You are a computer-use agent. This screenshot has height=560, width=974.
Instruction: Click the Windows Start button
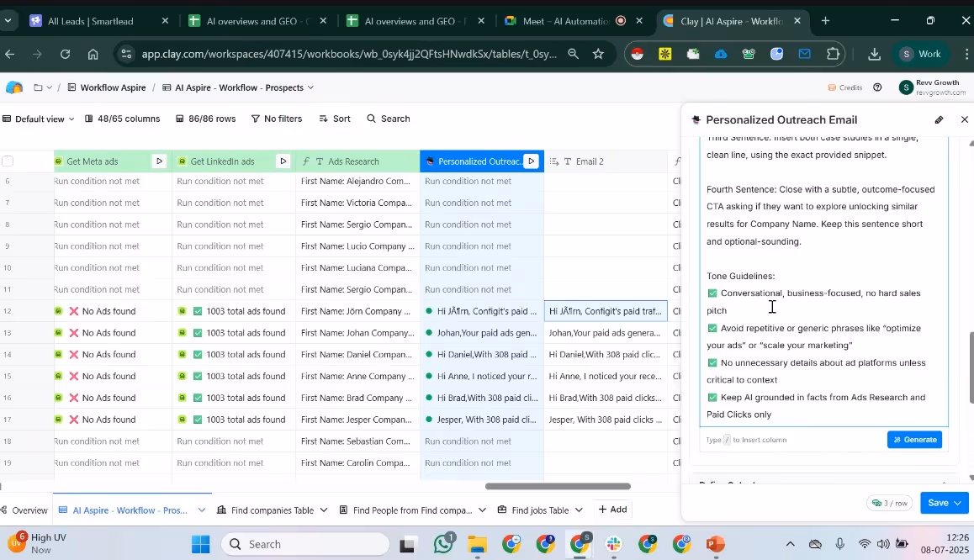[x=200, y=545]
